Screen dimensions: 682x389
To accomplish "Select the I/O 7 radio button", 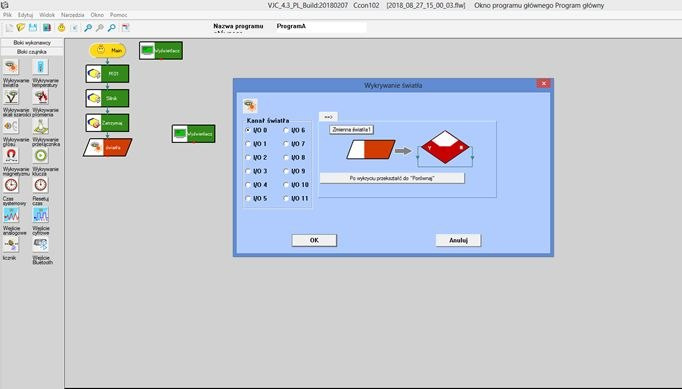I will pyautogui.click(x=294, y=144).
